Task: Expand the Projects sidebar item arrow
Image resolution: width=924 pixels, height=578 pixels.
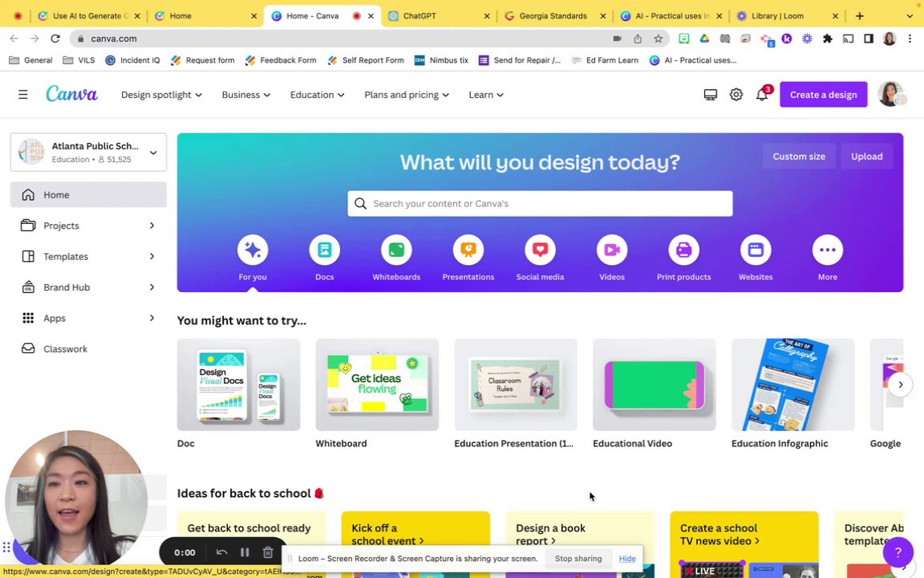Action: pyautogui.click(x=152, y=226)
